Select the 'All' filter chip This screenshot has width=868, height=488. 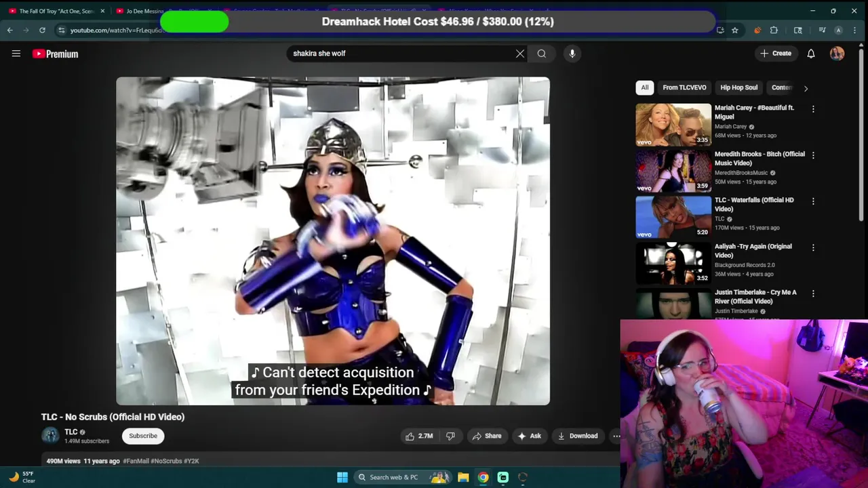pyautogui.click(x=645, y=87)
